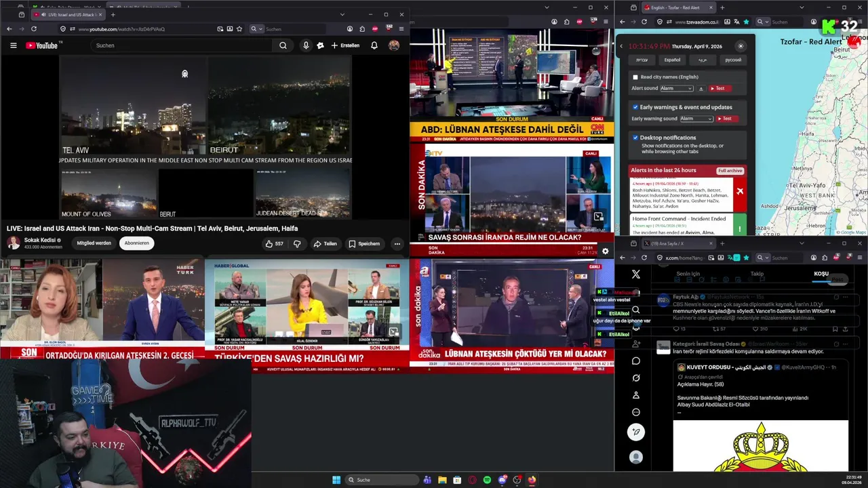Uncheck Desktop notifications checkbox

point(635,138)
